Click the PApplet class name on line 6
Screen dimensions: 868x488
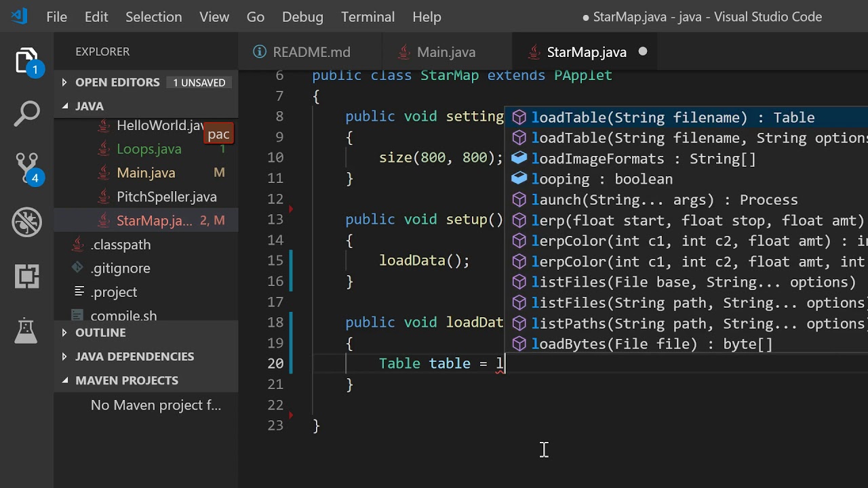click(x=583, y=75)
